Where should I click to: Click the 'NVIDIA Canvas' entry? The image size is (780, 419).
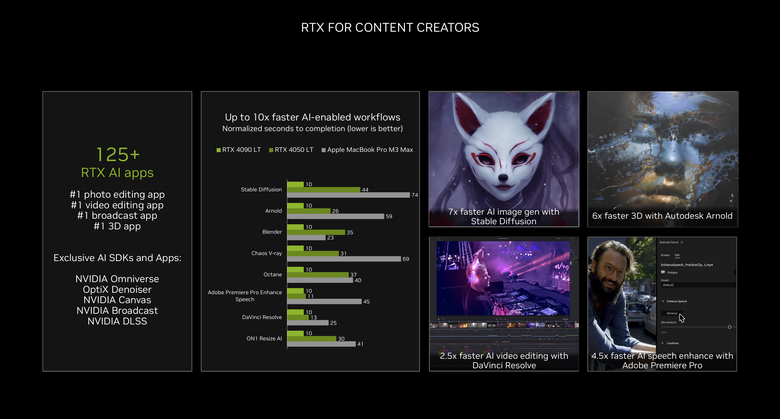click(117, 300)
